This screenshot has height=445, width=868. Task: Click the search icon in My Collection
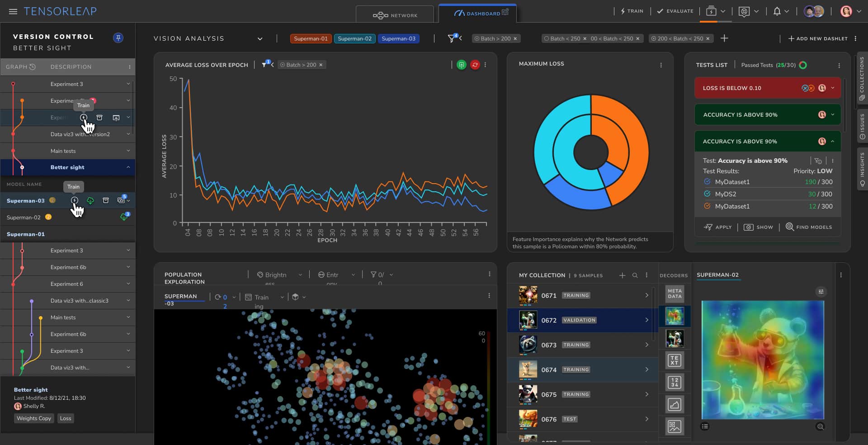tap(635, 275)
